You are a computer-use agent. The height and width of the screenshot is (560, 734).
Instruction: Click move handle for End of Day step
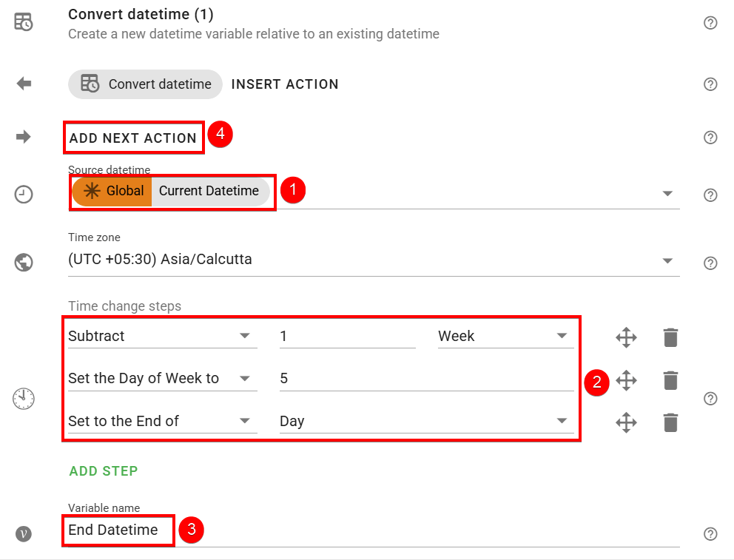[x=626, y=422]
